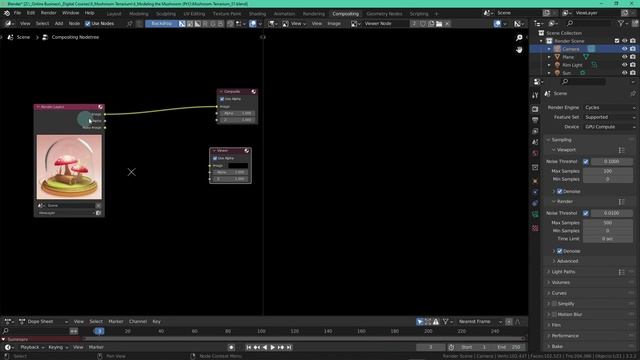Open the node editor Node menu

click(74, 24)
